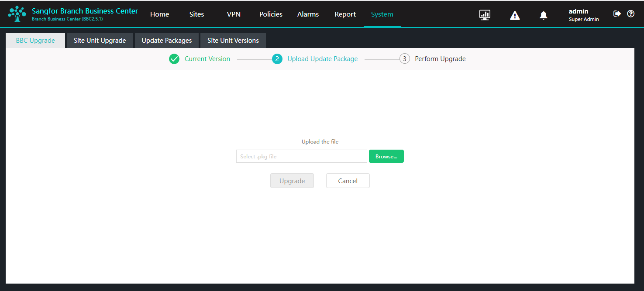Open the warning triangle alerts icon

tap(515, 15)
